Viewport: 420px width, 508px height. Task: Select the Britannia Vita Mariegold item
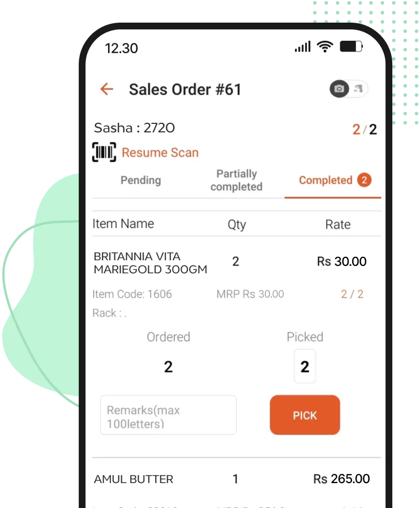tap(151, 262)
